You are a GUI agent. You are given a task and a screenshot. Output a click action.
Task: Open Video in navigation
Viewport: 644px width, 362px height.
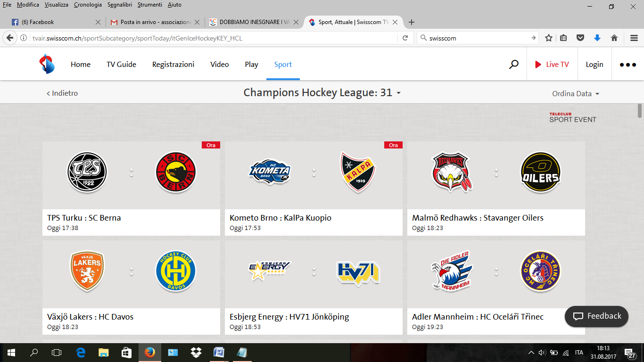pyautogui.click(x=220, y=65)
